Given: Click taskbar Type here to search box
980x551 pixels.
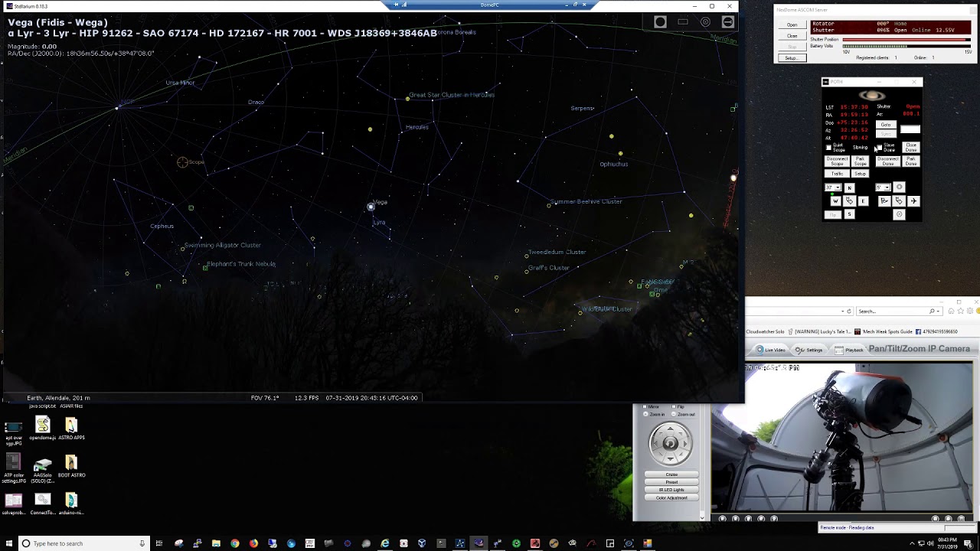Looking at the screenshot, I should (83, 543).
